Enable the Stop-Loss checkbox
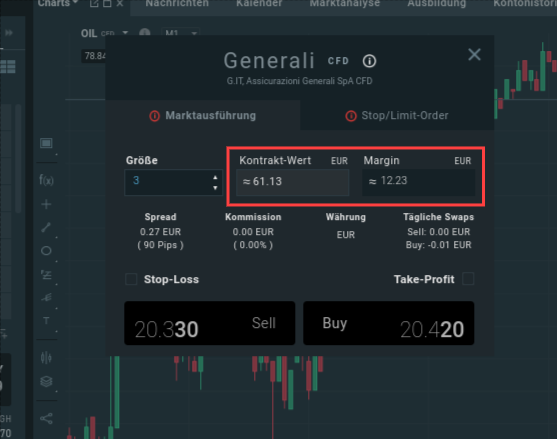Image resolution: width=557 pixels, height=439 pixels. (x=131, y=279)
